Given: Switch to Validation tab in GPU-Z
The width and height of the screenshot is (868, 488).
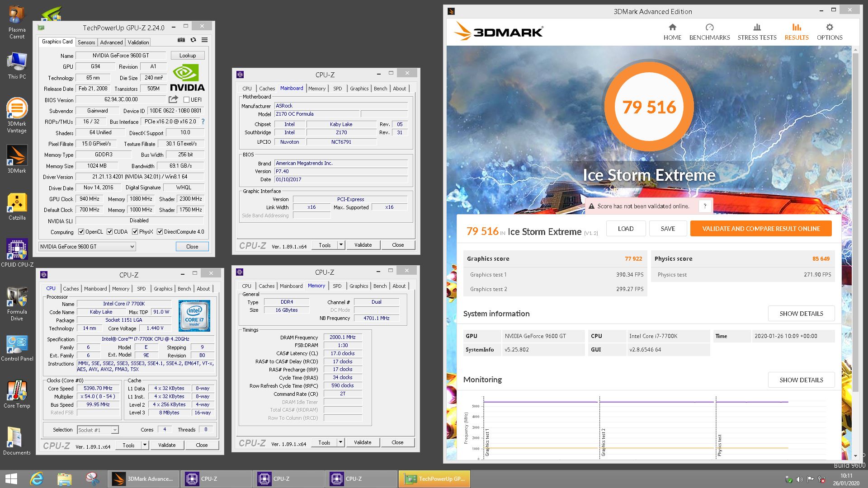Looking at the screenshot, I should (138, 42).
